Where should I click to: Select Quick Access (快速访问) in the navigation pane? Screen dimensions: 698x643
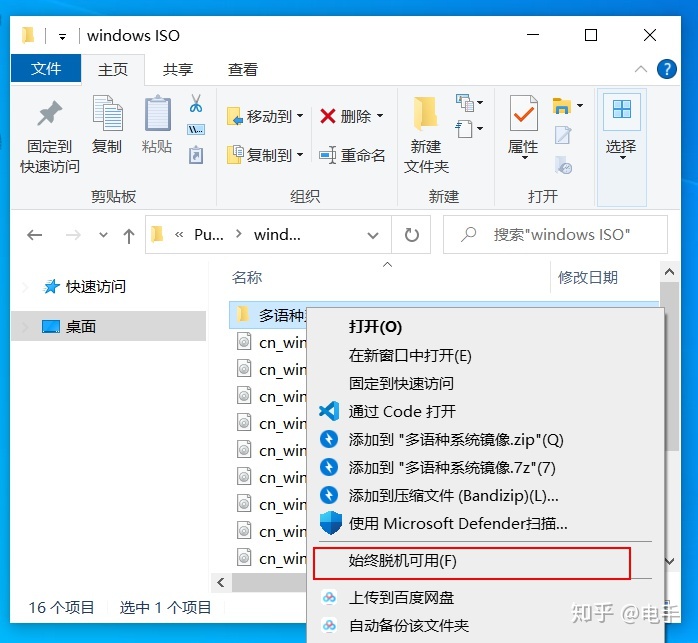[x=95, y=286]
